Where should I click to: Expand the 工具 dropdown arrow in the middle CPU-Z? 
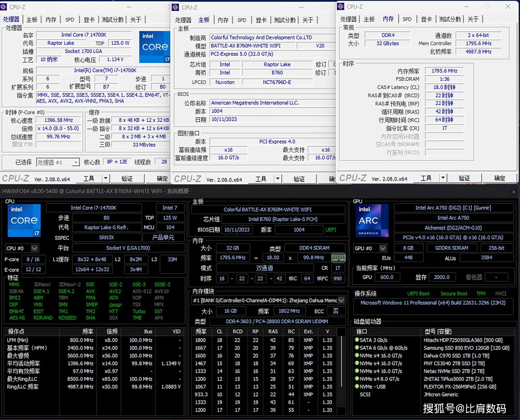(x=278, y=179)
